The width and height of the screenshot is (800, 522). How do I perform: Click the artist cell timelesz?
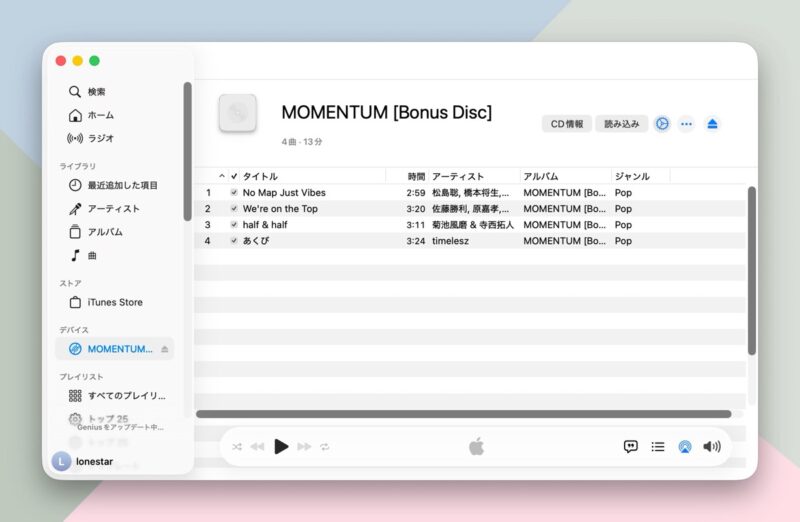click(450, 241)
